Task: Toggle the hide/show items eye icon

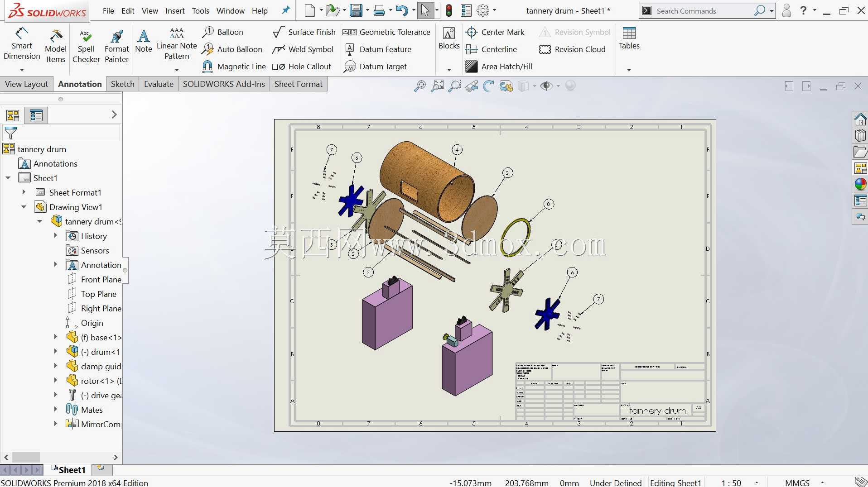Action: [547, 86]
